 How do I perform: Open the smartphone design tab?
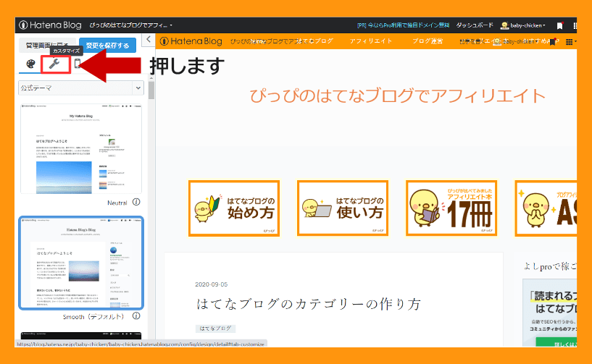click(77, 64)
